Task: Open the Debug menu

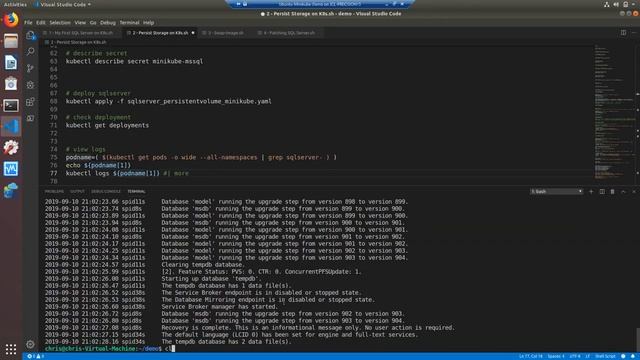Action: (108, 23)
